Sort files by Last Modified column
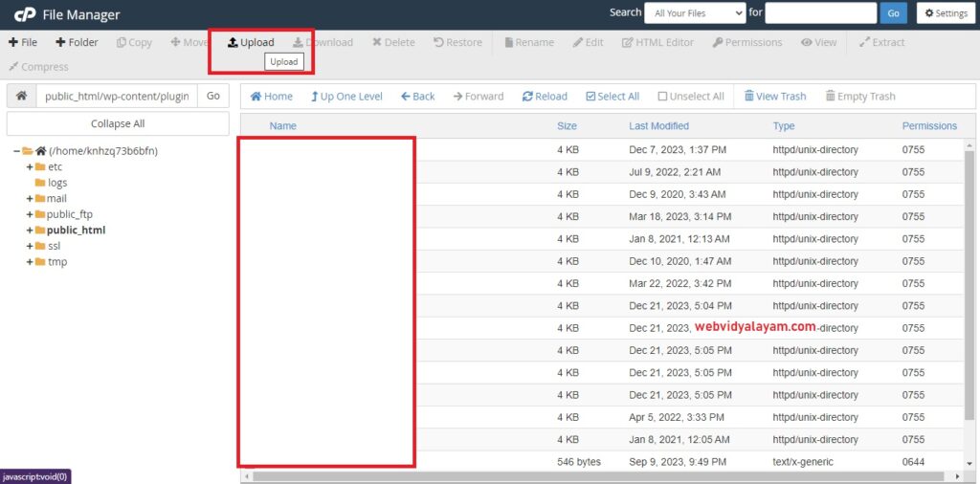 point(658,125)
